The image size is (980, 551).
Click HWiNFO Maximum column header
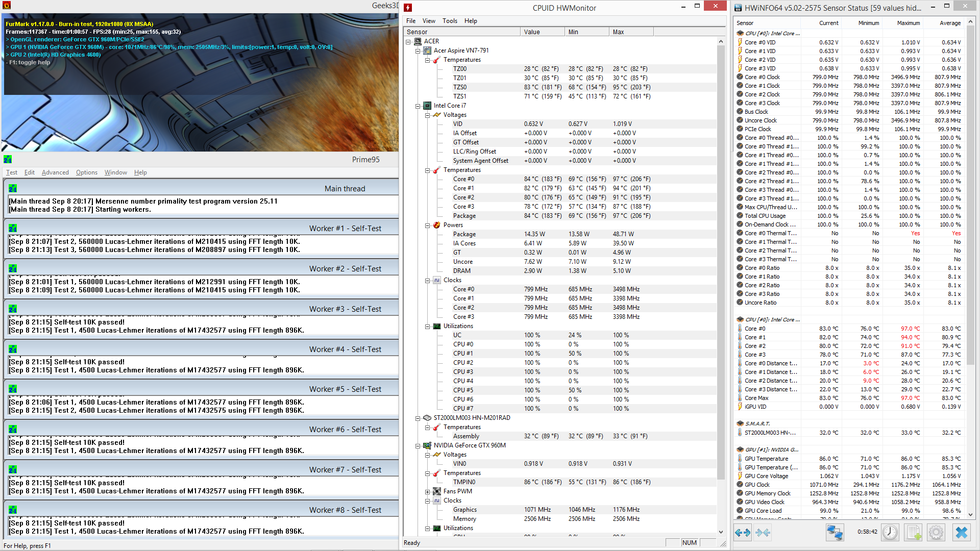pos(902,23)
